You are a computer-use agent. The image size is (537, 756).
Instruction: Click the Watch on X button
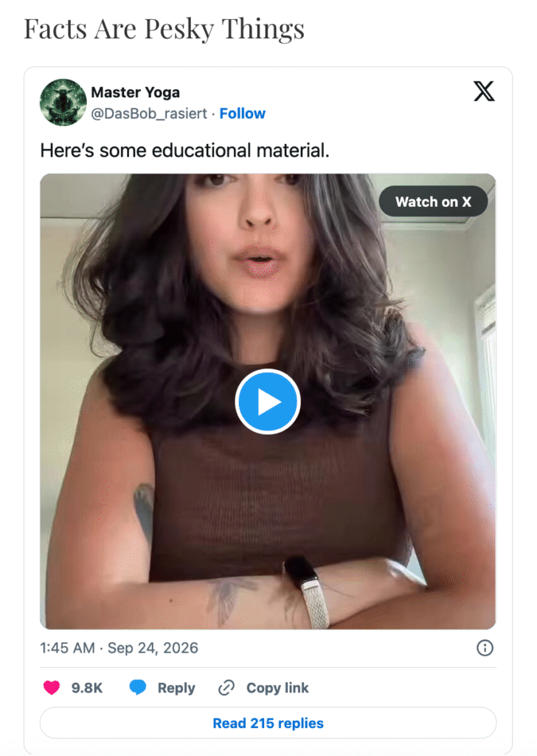(x=433, y=202)
